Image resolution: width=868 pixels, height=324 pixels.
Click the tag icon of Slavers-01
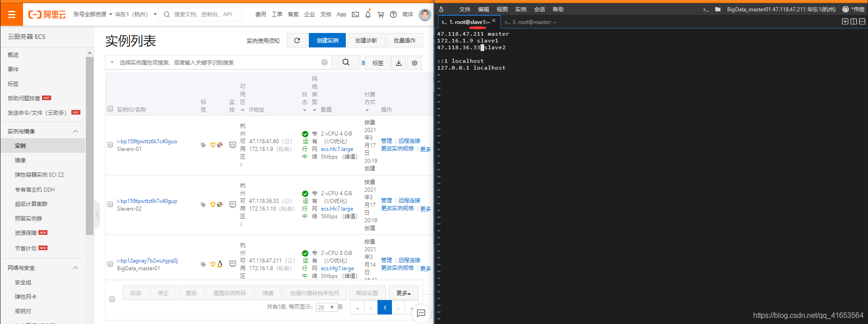point(203,145)
